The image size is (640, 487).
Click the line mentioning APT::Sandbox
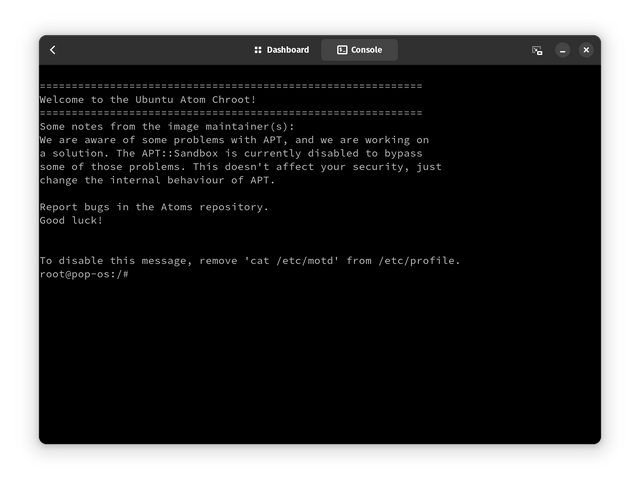(x=231, y=153)
